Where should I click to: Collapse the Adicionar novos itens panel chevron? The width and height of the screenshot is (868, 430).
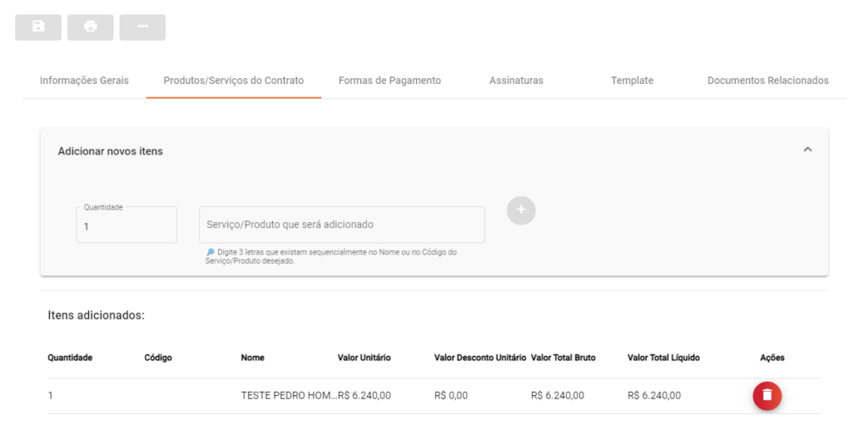pyautogui.click(x=807, y=150)
